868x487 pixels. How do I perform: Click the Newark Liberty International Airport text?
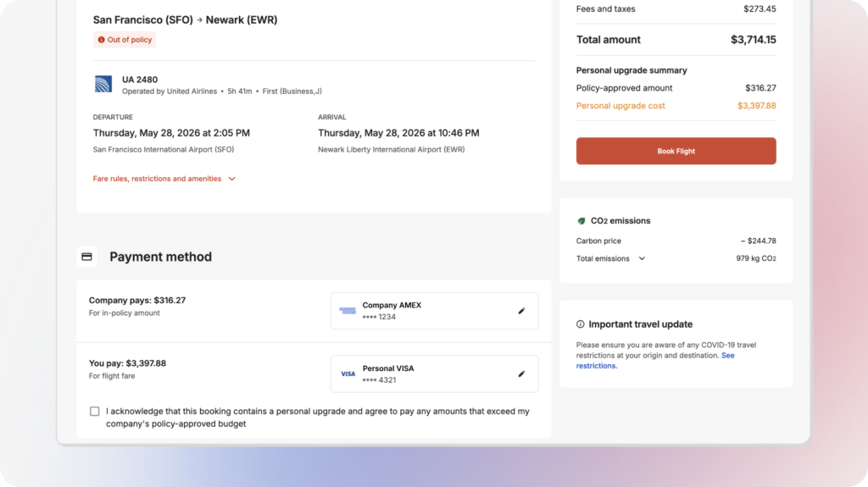coord(392,149)
